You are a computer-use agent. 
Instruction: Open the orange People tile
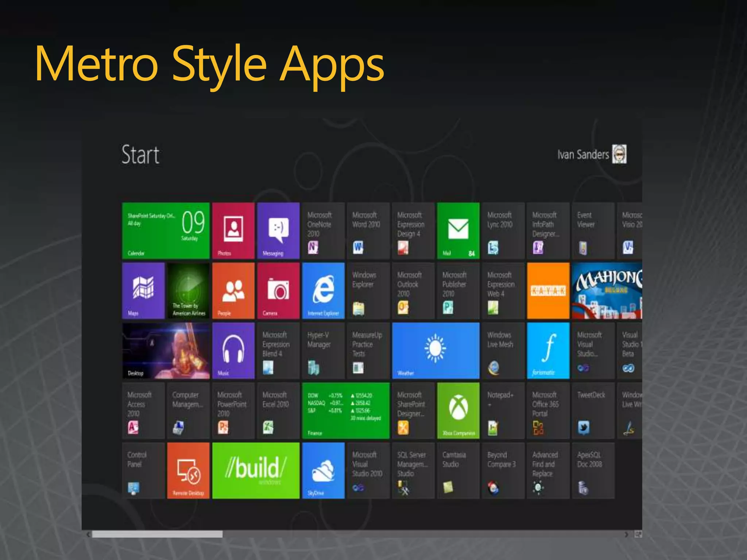coord(233,291)
